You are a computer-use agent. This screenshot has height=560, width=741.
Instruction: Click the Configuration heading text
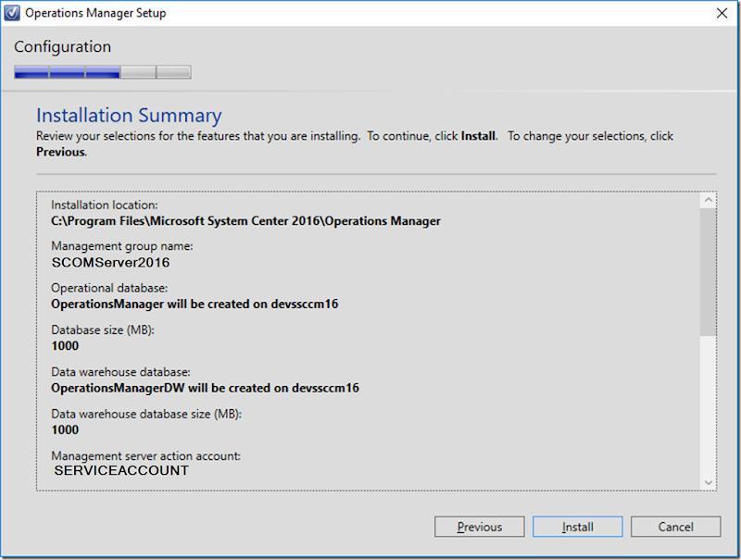(63, 47)
